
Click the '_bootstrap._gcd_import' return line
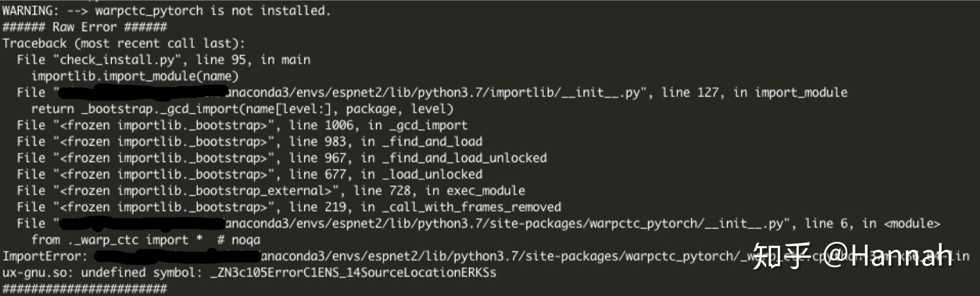242,109
